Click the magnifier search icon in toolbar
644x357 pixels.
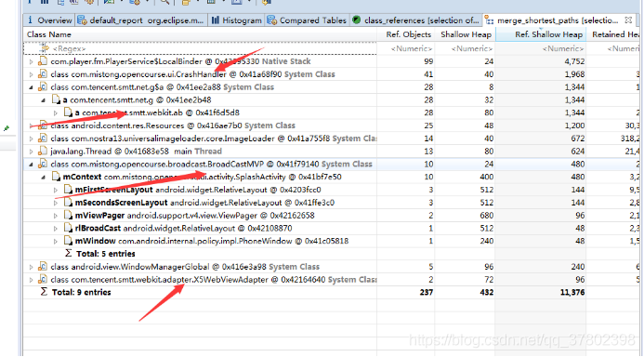164,2
